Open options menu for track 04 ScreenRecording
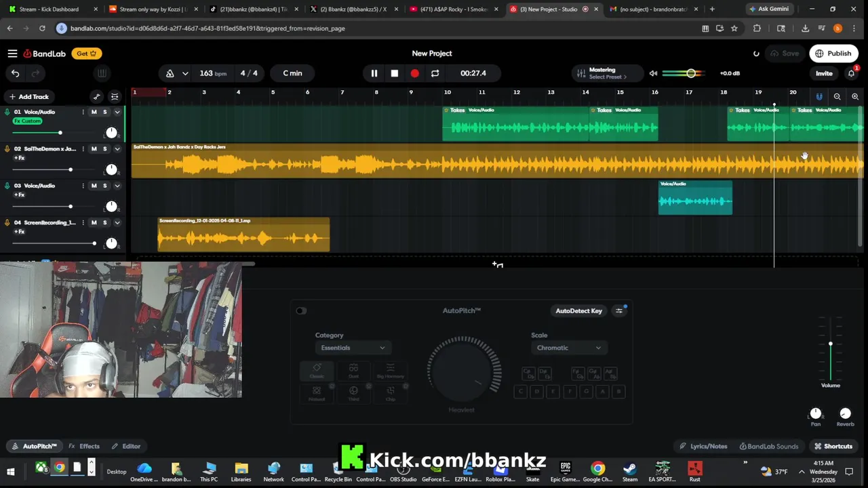The width and height of the screenshot is (868, 488). coord(83,222)
